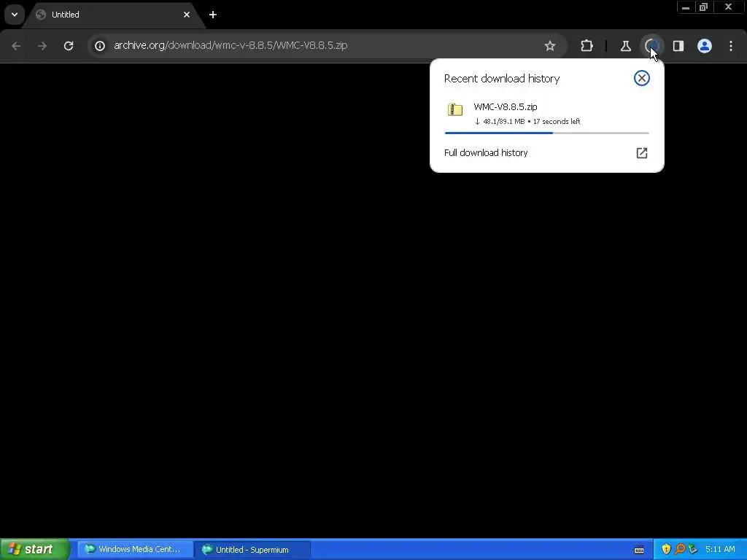
Task: Click the WMC-V8.8.5.zip file icon
Action: point(455,109)
